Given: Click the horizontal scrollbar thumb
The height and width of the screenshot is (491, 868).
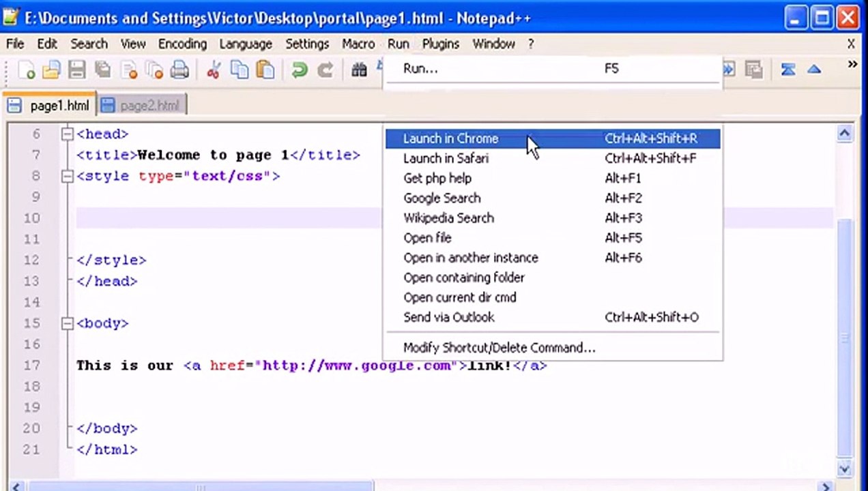Looking at the screenshot, I should [x=199, y=487].
